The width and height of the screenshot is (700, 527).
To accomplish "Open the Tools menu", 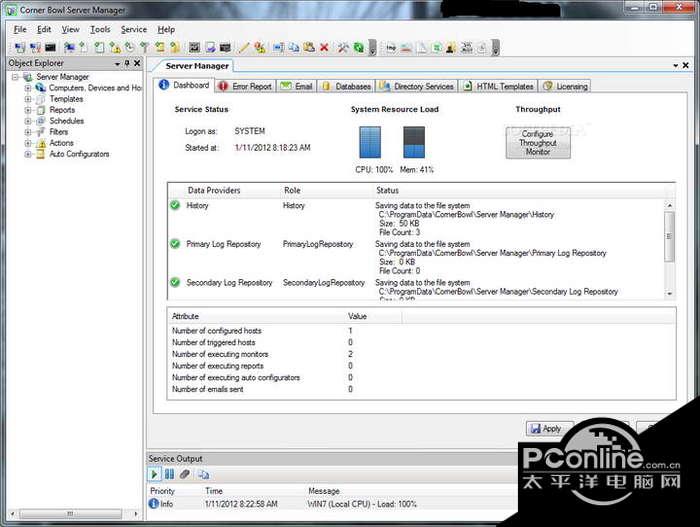I will tap(100, 29).
